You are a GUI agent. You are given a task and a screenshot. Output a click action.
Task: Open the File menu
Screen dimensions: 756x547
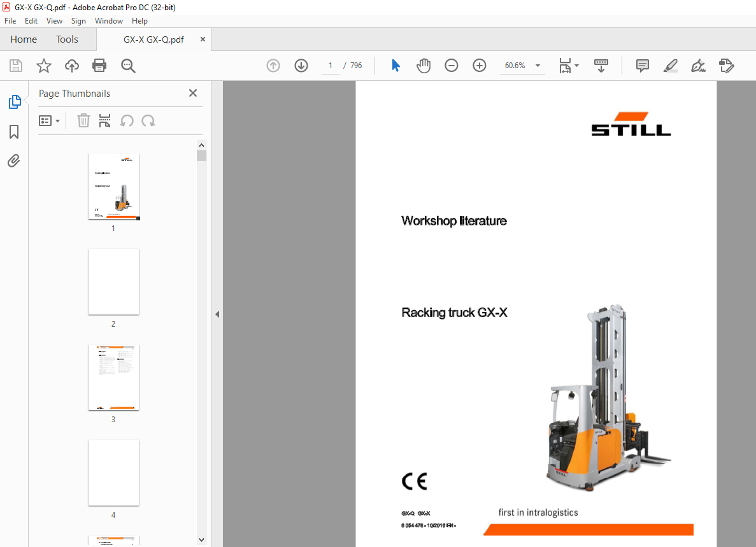pyautogui.click(x=10, y=21)
